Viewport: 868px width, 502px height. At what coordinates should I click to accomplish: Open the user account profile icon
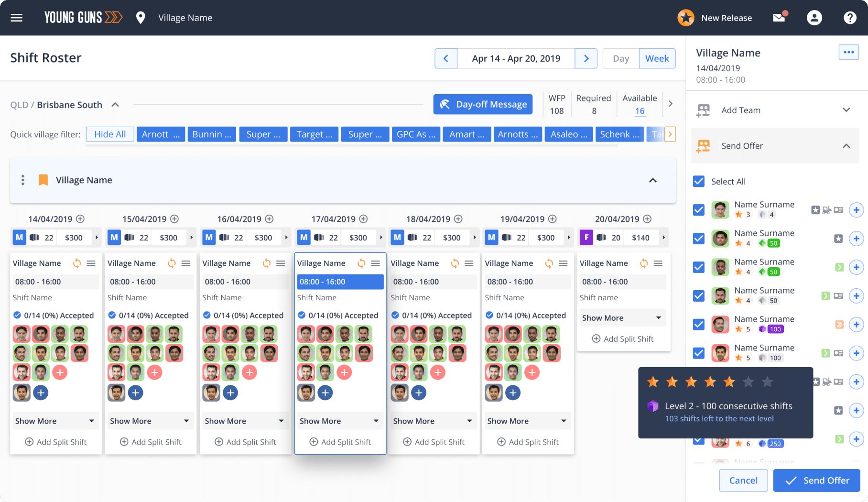[814, 18]
